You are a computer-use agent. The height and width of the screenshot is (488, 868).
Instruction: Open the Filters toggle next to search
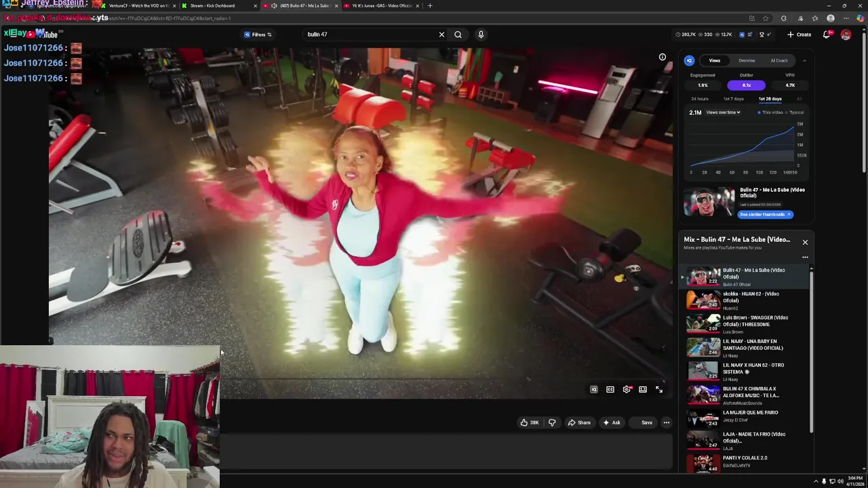pos(258,35)
